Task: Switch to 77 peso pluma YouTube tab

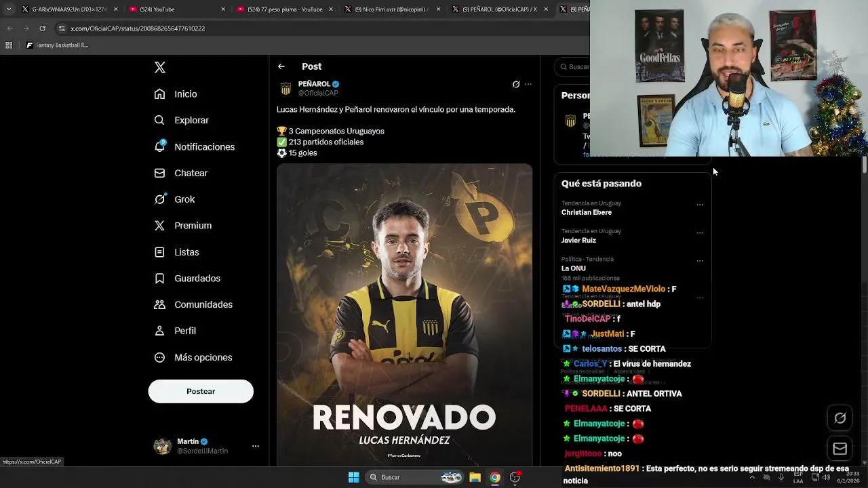Action: (x=283, y=9)
